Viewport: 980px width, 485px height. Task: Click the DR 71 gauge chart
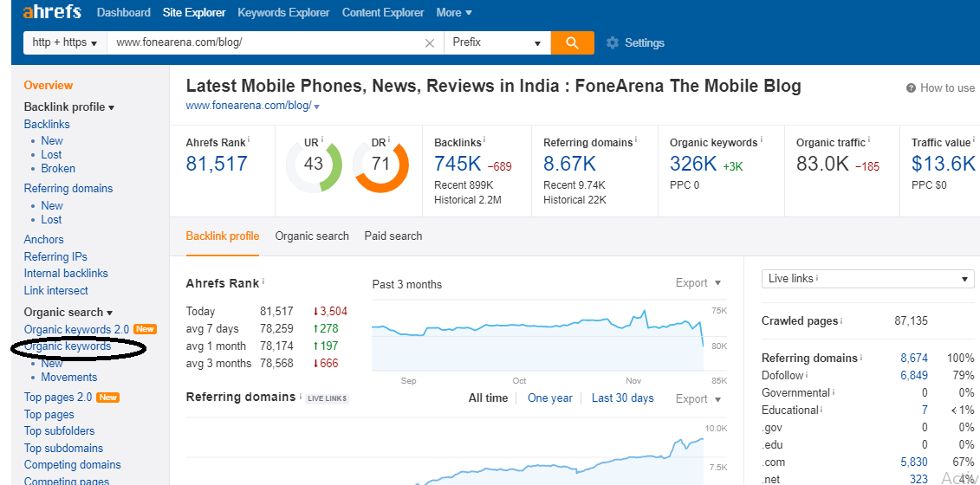[x=380, y=165]
